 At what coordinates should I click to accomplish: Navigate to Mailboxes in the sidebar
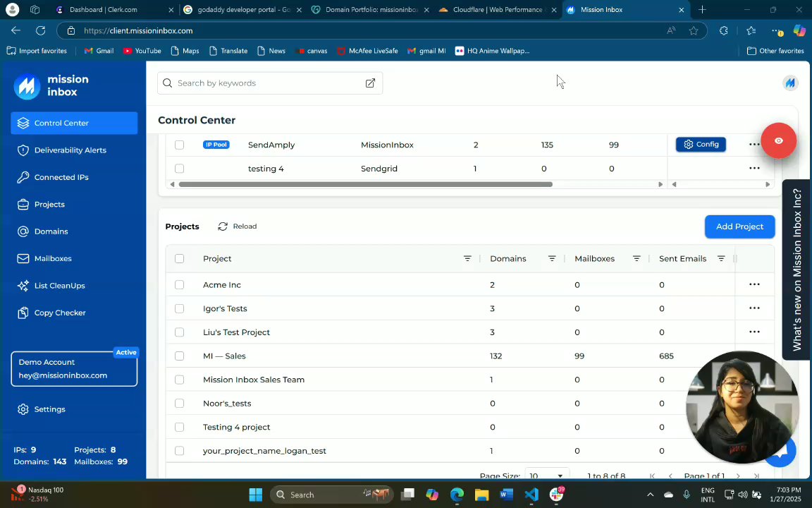pyautogui.click(x=74, y=258)
